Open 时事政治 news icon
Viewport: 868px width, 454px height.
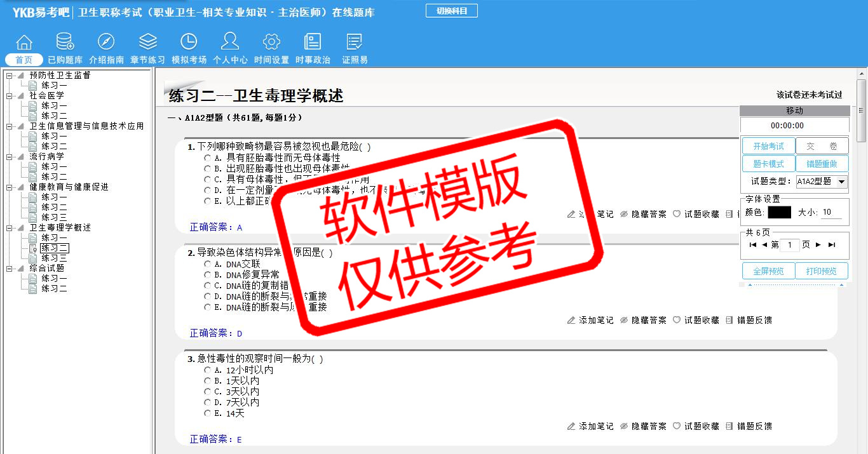point(313,43)
